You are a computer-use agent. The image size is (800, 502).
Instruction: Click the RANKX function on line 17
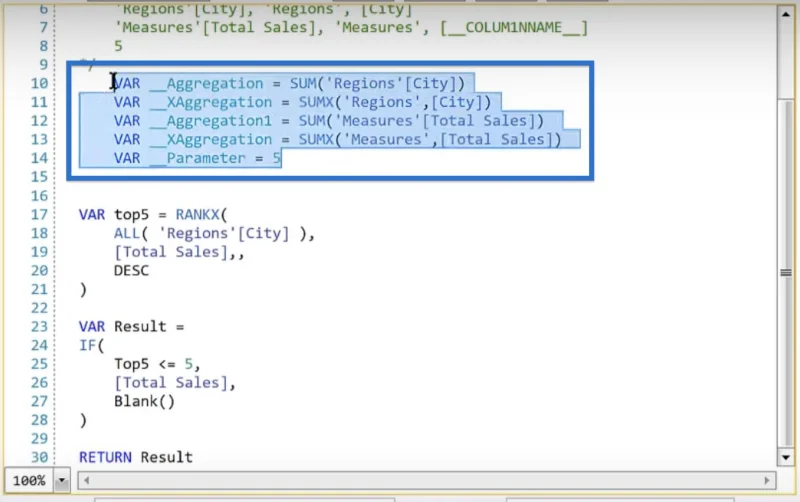(x=197, y=214)
